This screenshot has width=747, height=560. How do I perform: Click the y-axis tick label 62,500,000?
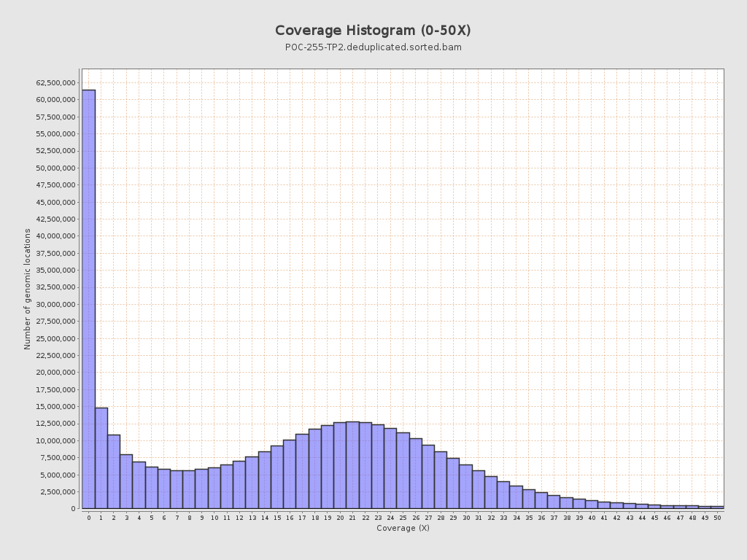click(x=55, y=83)
